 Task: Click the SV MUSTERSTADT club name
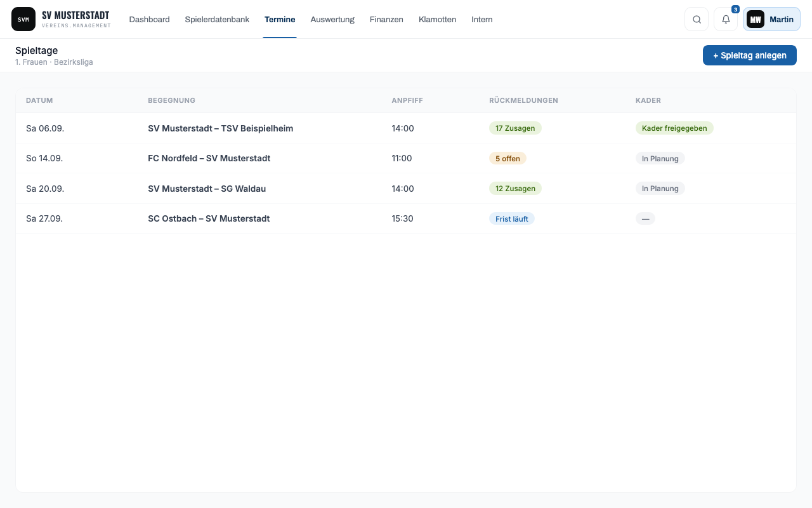75,15
